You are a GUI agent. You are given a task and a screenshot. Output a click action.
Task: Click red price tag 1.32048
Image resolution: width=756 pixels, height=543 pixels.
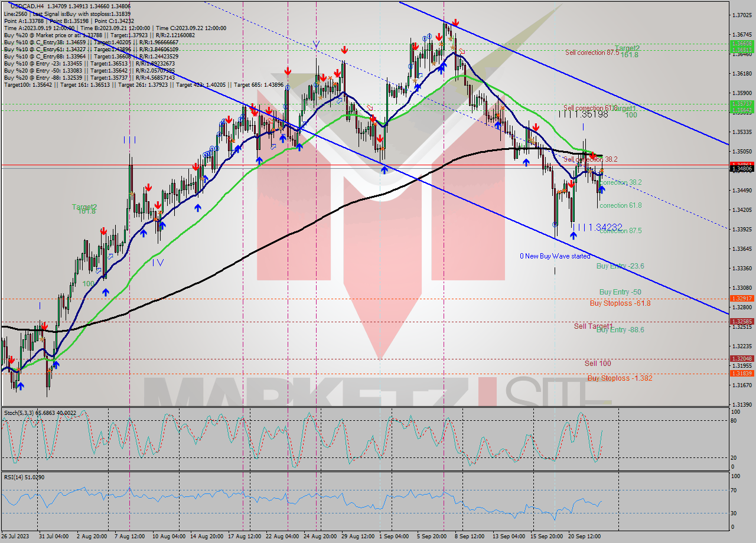[741, 358]
